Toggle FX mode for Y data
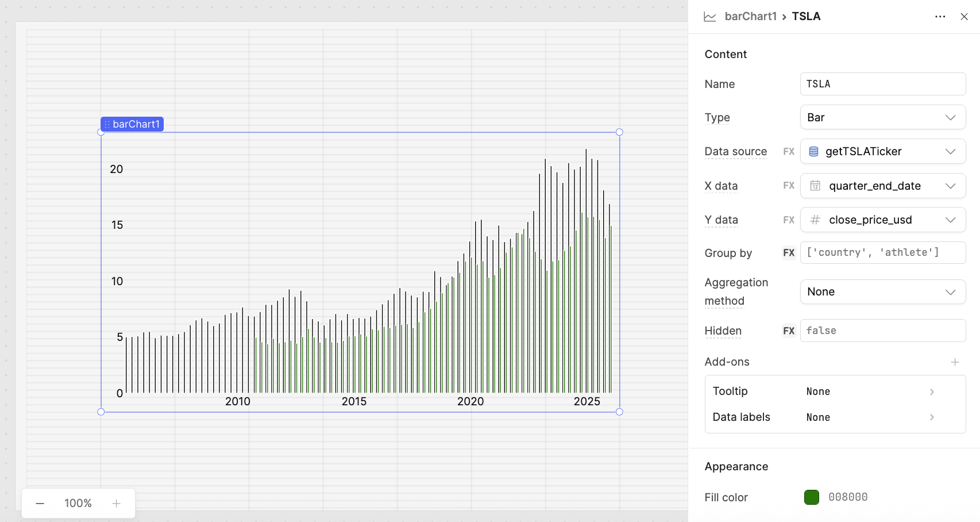This screenshot has width=980, height=522. click(789, 220)
